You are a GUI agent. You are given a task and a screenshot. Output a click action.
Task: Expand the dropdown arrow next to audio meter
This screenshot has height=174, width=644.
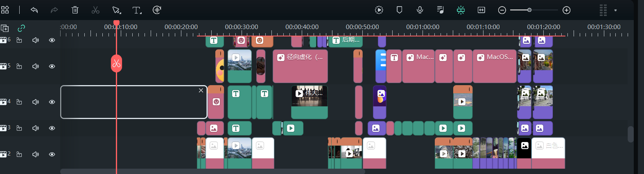click(615, 10)
